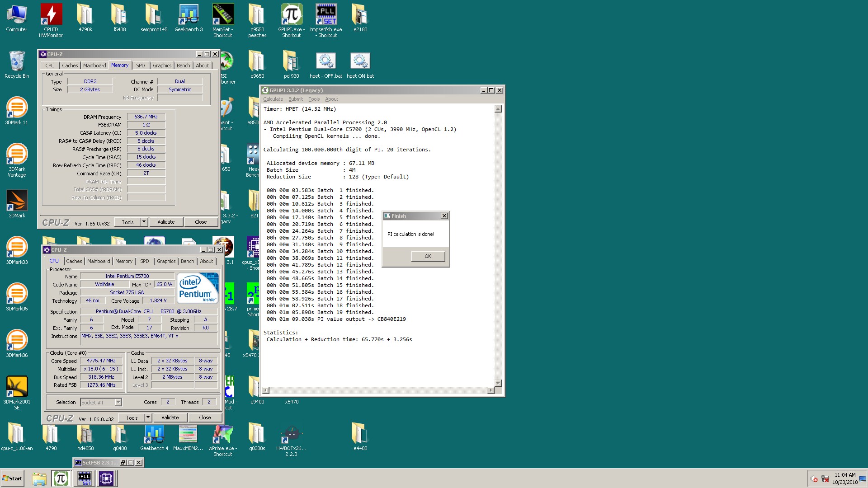
Task: Open the 4790k folder on desktop
Action: tap(85, 18)
